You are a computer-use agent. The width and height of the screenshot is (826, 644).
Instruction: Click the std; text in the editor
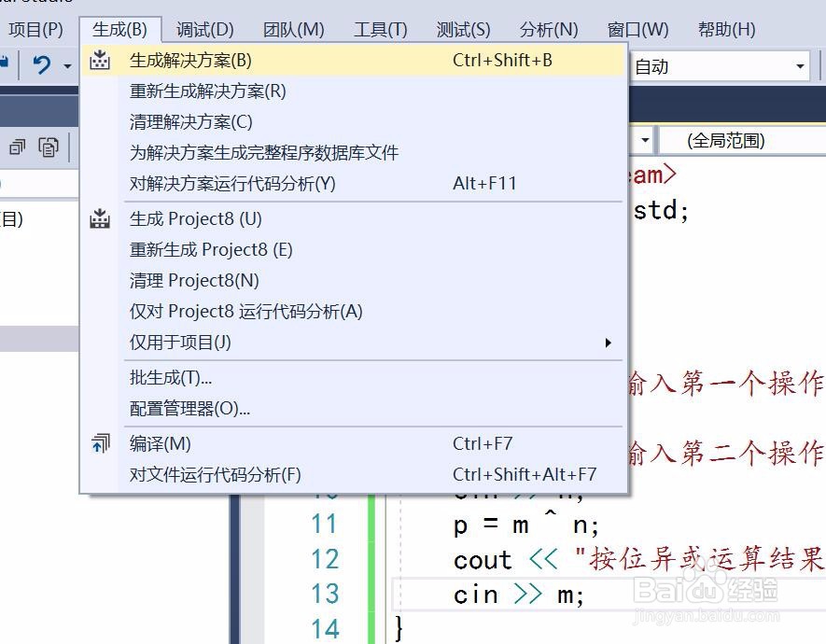pyautogui.click(x=661, y=211)
